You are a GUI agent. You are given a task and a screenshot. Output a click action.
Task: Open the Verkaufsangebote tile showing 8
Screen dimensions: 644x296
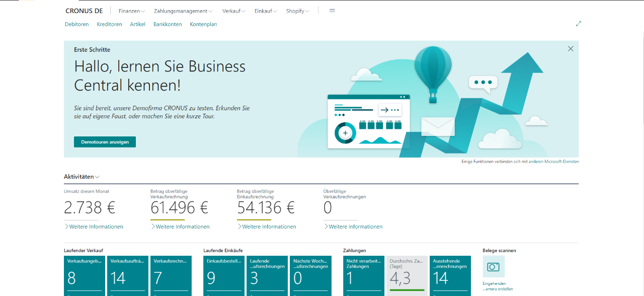pos(85,276)
